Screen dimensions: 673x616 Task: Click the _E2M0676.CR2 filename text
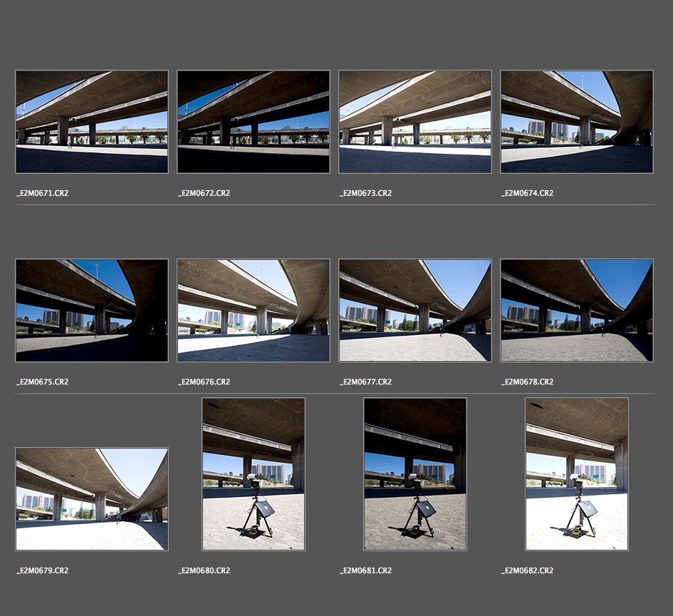tap(204, 382)
